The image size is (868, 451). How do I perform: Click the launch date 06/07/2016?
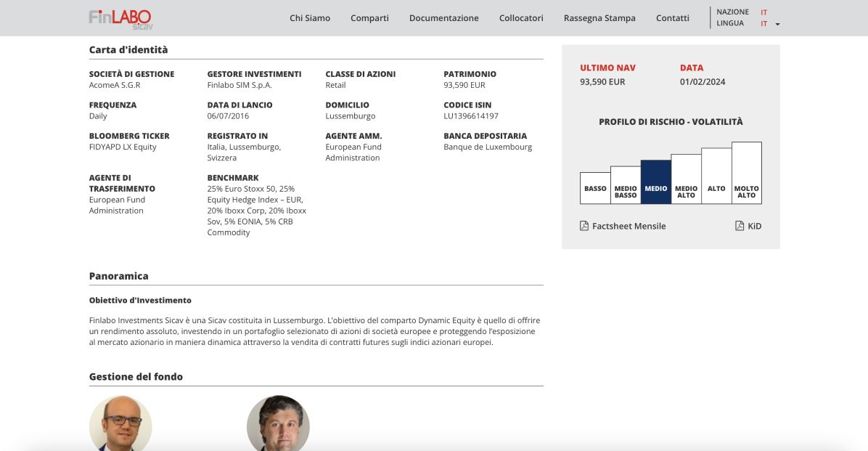(228, 116)
